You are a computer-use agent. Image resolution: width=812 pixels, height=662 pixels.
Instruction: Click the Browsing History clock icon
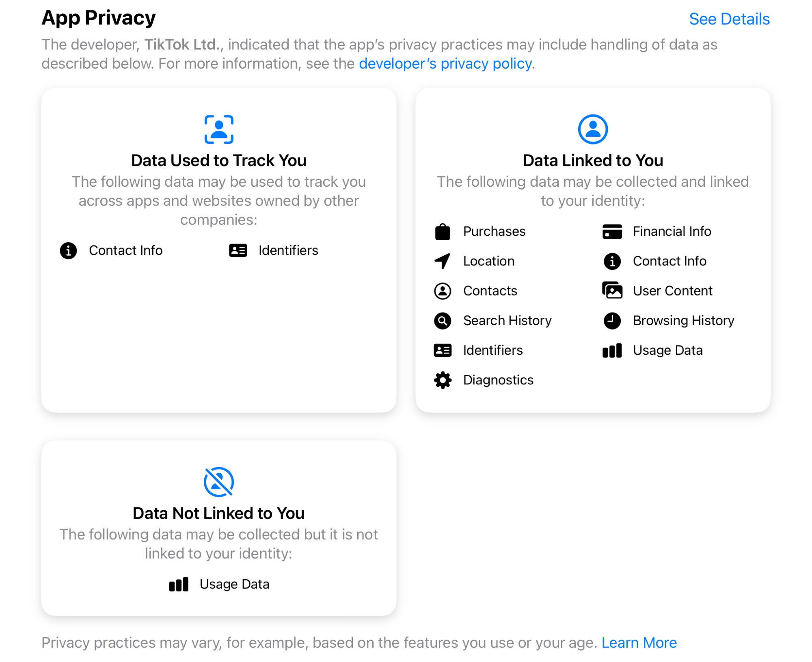coord(612,321)
